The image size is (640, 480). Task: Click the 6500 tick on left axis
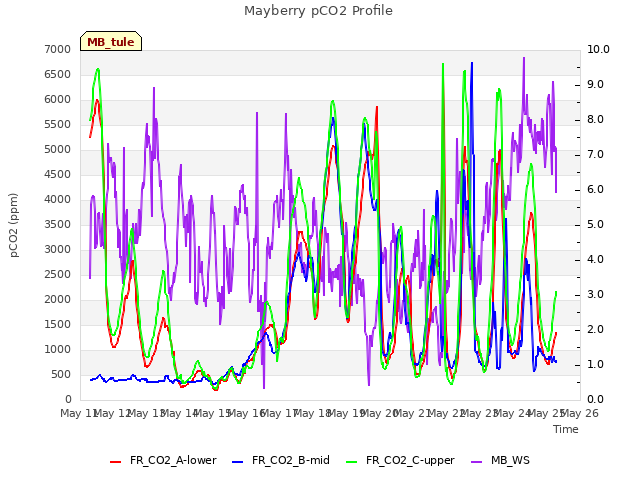[58, 74]
